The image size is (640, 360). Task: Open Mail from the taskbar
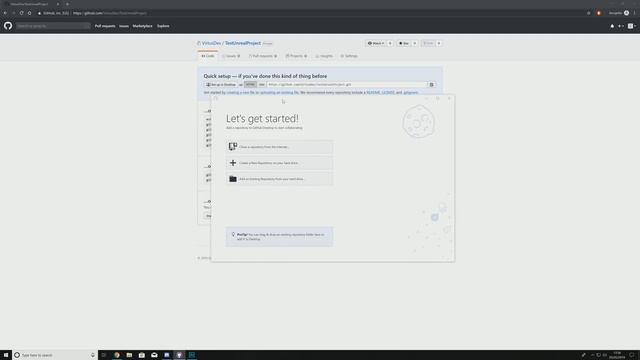pyautogui.click(x=154, y=355)
